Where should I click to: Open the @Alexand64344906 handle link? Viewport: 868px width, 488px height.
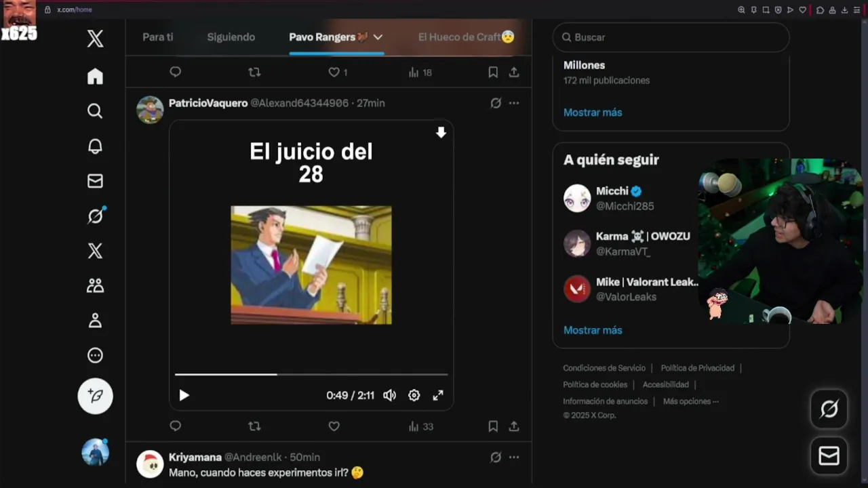[300, 103]
